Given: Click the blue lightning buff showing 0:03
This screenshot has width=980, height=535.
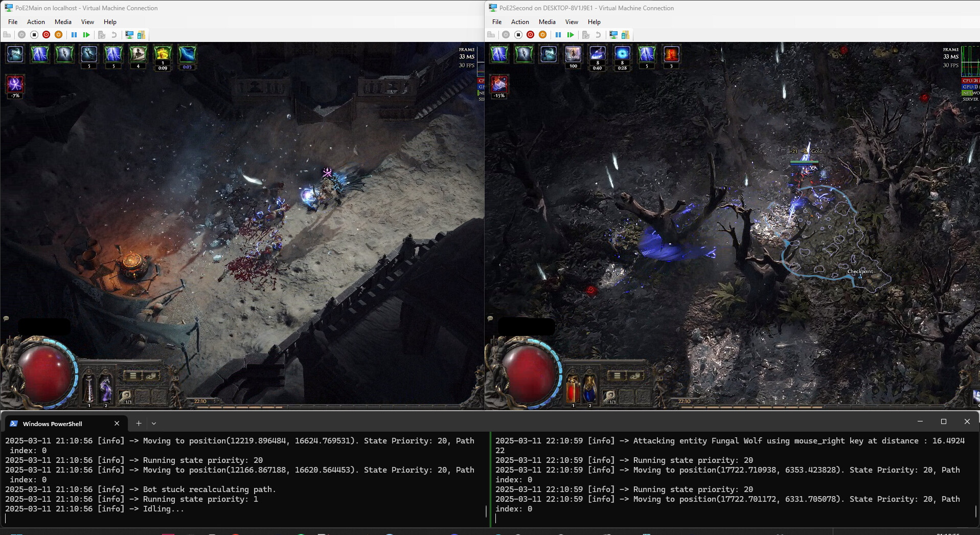Looking at the screenshot, I should point(187,54).
